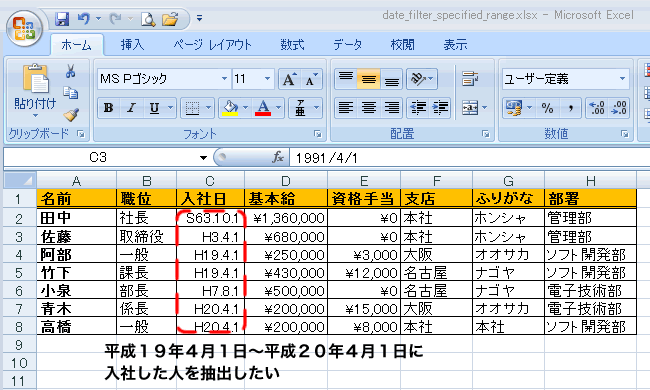Decrease the indent

(418, 108)
